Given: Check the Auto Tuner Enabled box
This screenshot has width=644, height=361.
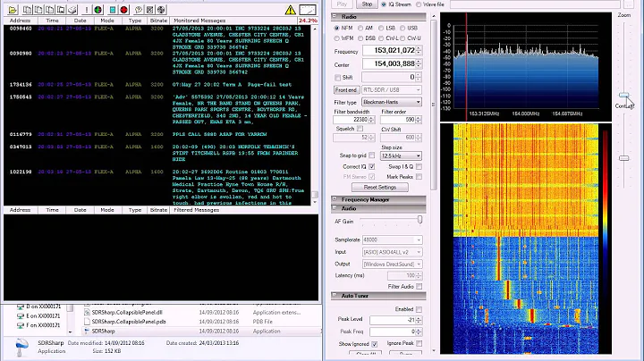Looking at the screenshot, I should pyautogui.click(x=419, y=309).
